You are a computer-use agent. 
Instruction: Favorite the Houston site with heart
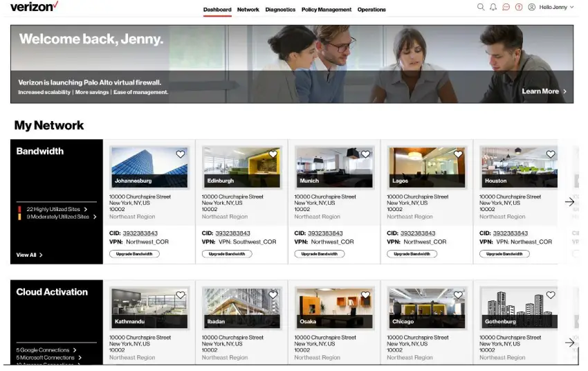click(551, 154)
